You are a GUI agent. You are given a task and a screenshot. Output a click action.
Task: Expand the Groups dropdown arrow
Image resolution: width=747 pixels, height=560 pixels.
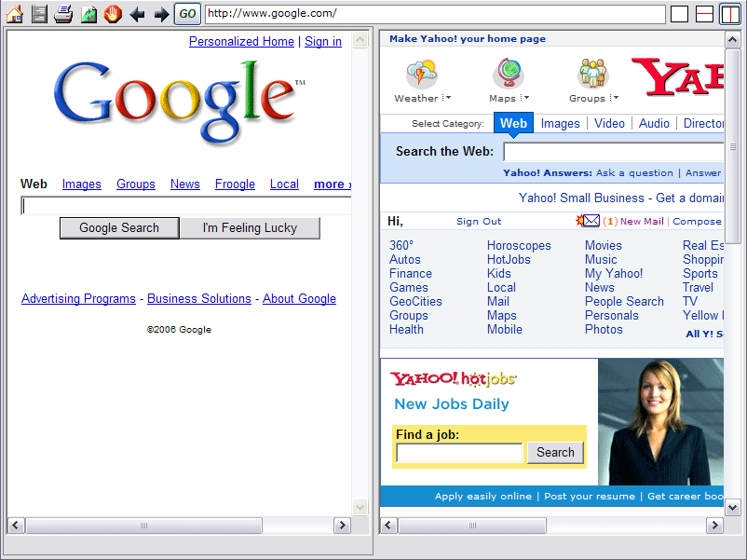click(x=615, y=98)
